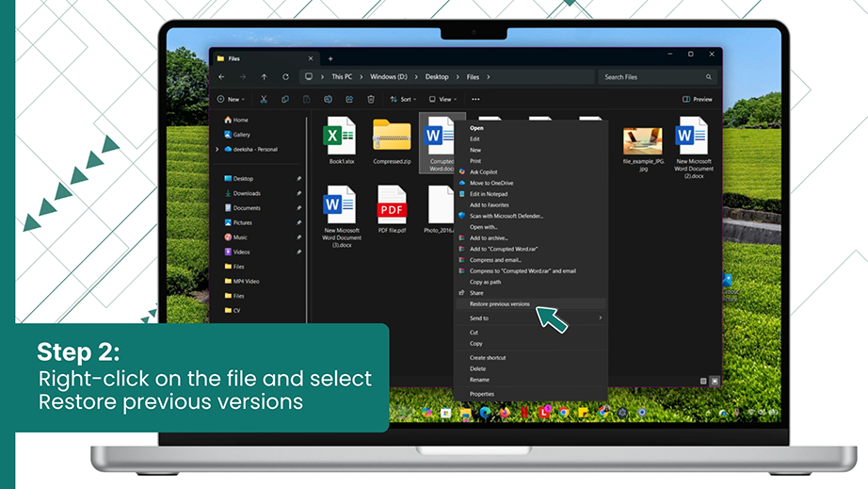
Task: Open Gallery in the navigation pane
Action: coord(237,135)
